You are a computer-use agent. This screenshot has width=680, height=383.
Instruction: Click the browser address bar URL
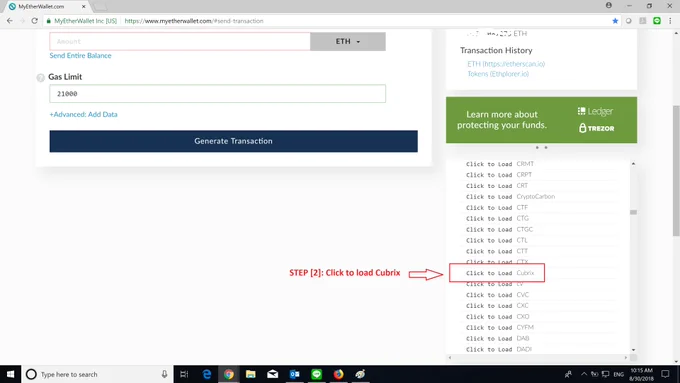tap(194, 21)
